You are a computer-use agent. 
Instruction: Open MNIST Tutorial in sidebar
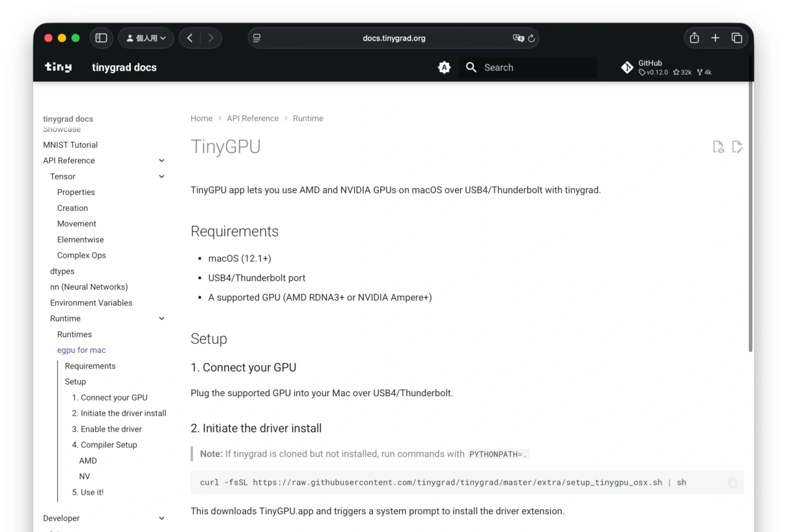click(70, 145)
